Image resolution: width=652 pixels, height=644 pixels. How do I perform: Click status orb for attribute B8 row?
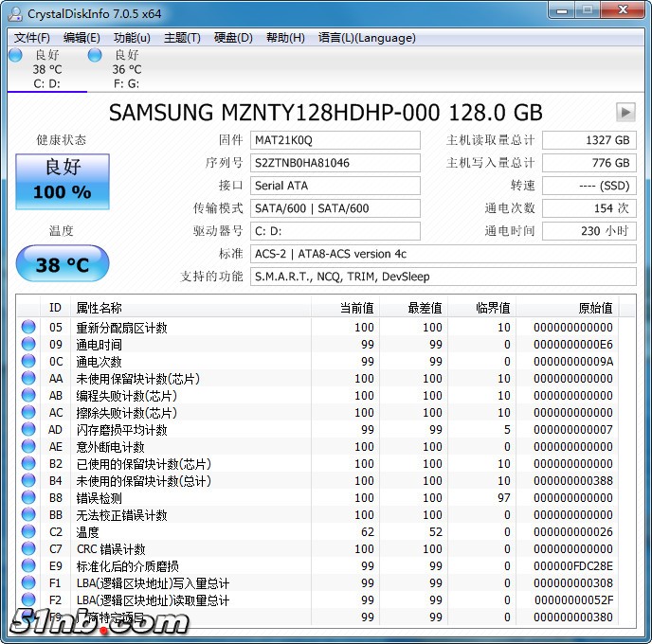tap(29, 498)
